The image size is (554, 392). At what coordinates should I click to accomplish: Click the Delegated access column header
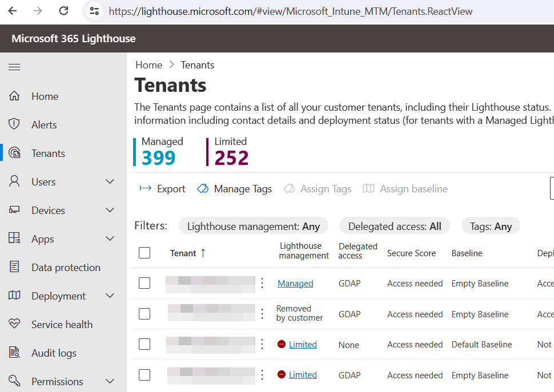pyautogui.click(x=358, y=251)
